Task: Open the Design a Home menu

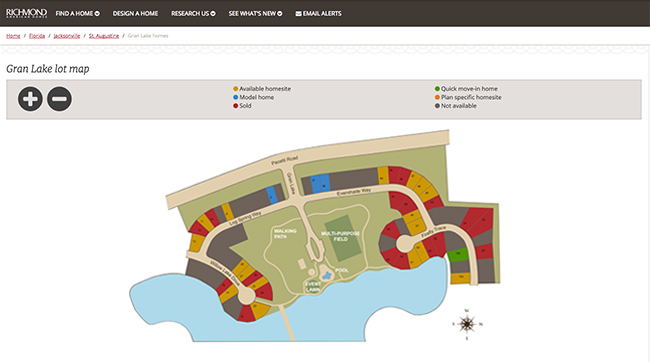Action: [x=135, y=14]
